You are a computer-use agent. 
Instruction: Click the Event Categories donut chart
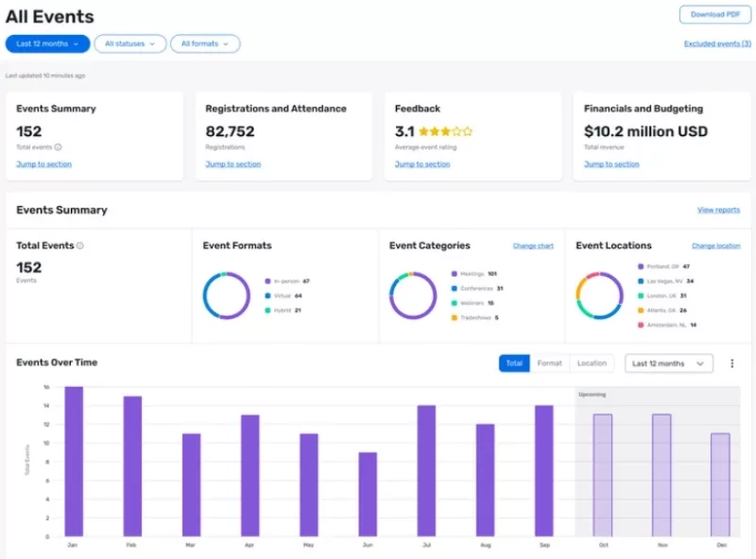pos(414,294)
